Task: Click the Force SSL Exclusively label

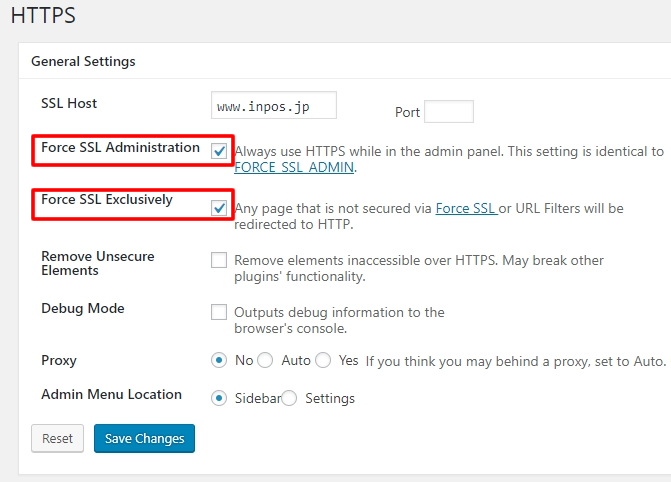Action: coord(107,199)
